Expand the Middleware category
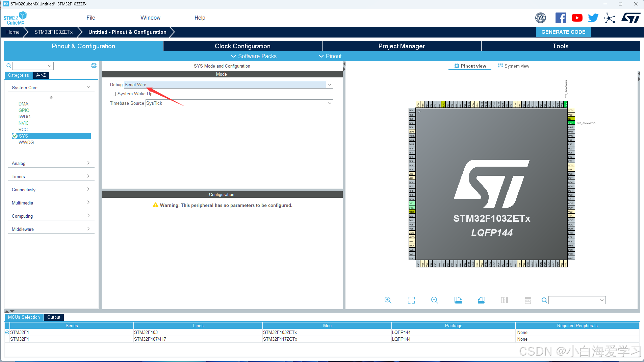644x362 pixels. [51, 229]
